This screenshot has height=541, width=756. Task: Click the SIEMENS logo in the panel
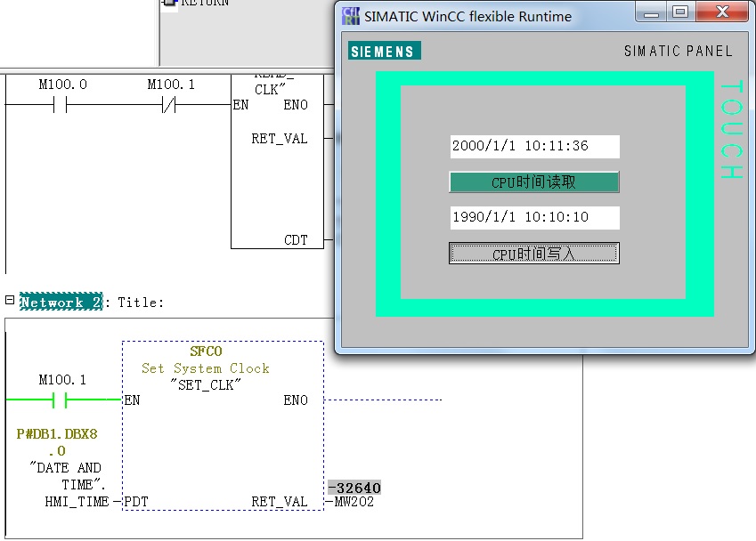[x=385, y=51]
